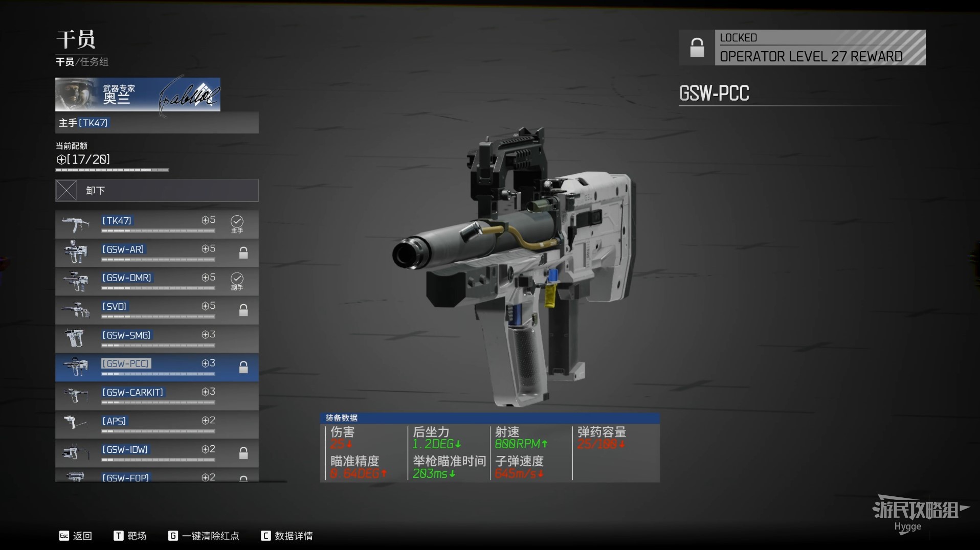Screen dimensions: 980x550
Task: Select the SVD weapon thumbnail icon
Action: (75, 310)
